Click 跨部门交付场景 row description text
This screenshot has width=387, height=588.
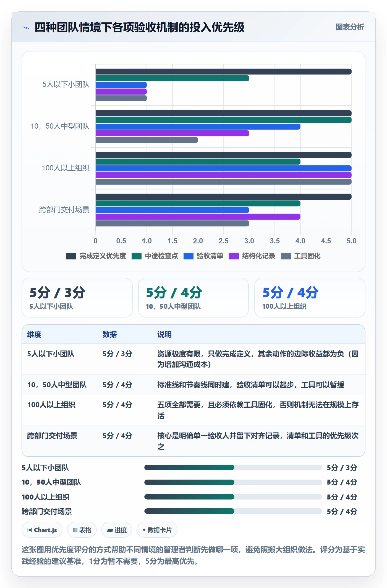pos(258,441)
